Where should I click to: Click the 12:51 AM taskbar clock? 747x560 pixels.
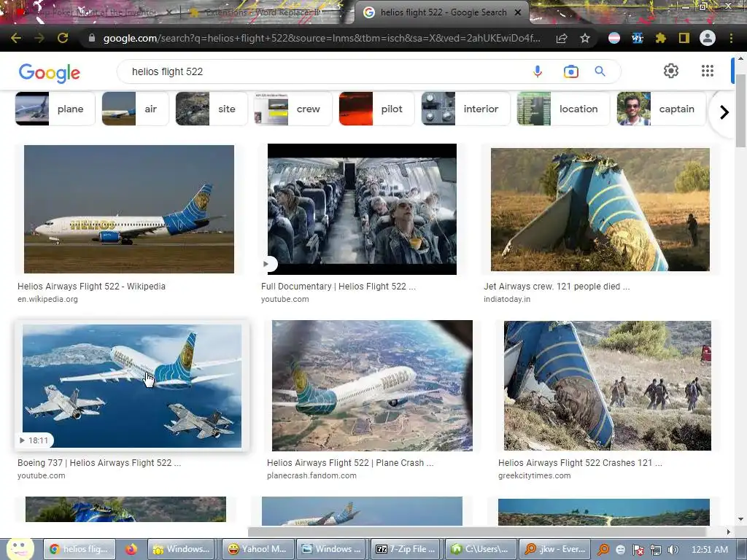709,550
